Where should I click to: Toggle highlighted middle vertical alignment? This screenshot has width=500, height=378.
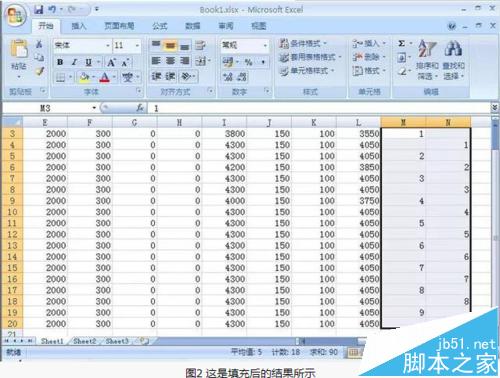point(170,45)
